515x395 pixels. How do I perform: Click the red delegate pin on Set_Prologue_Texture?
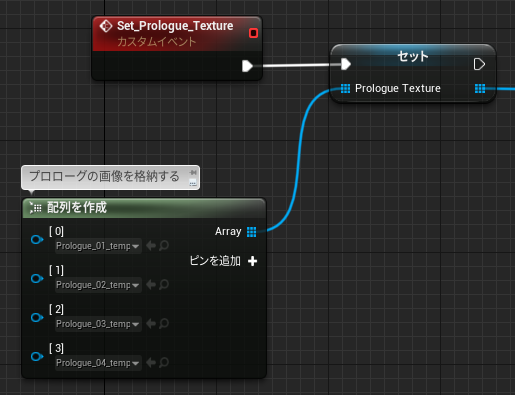click(x=253, y=33)
